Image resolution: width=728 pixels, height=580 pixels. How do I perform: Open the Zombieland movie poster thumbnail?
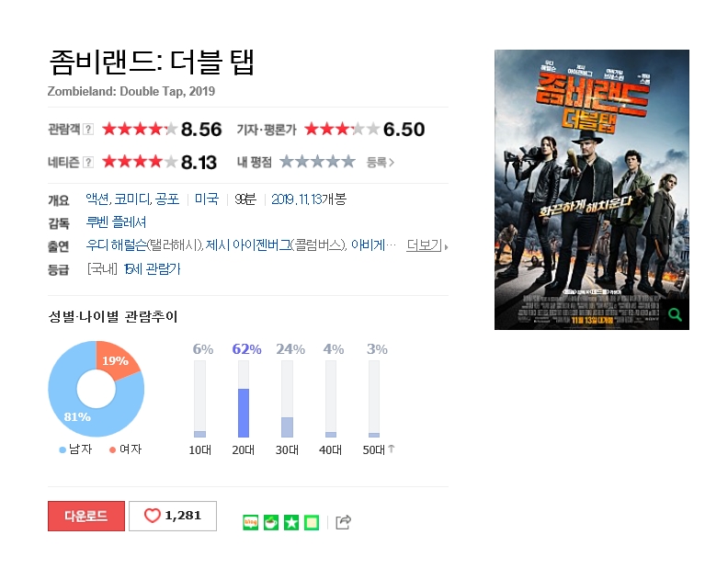592,189
